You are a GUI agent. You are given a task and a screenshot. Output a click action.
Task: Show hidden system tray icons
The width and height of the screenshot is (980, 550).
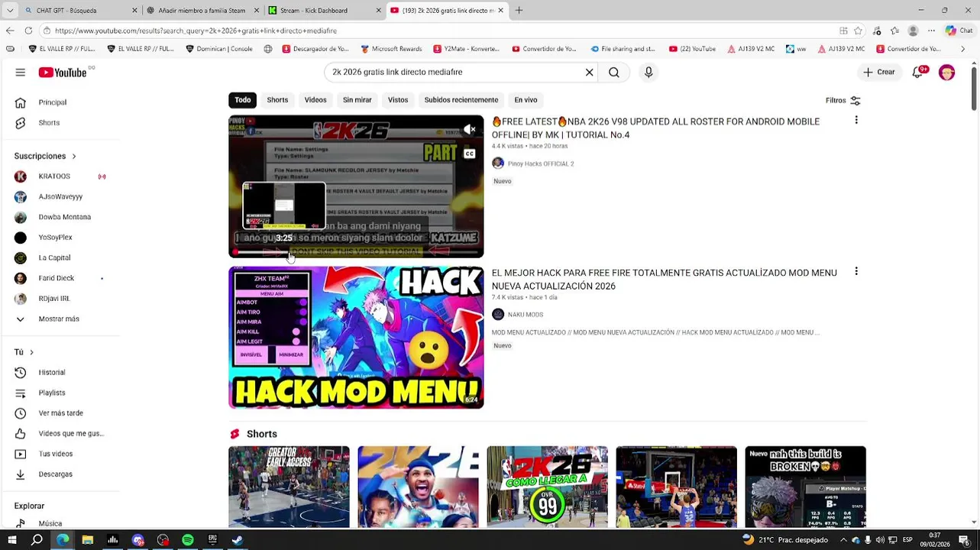coord(843,540)
